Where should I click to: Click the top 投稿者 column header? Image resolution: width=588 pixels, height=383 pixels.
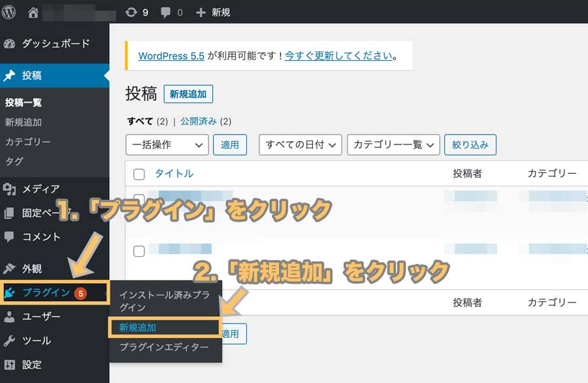[x=467, y=174]
